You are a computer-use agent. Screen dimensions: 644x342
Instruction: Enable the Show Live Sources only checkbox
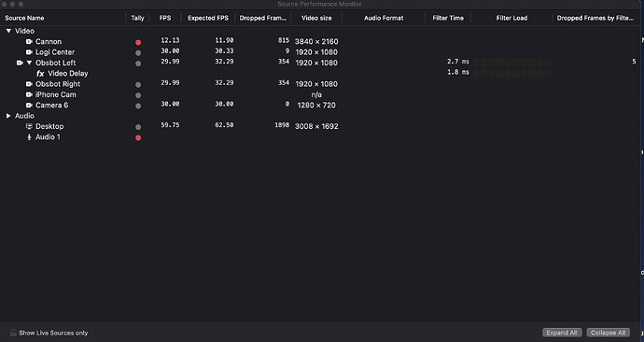click(14, 333)
